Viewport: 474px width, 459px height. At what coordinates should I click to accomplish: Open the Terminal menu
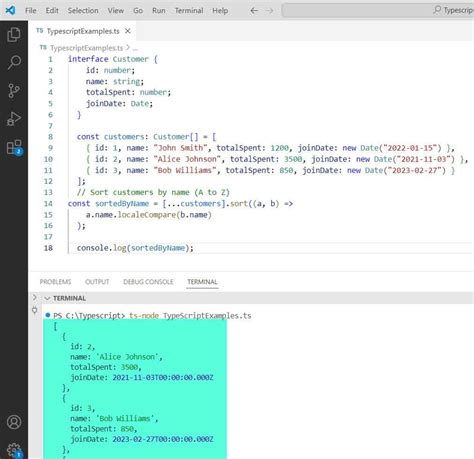click(x=189, y=11)
